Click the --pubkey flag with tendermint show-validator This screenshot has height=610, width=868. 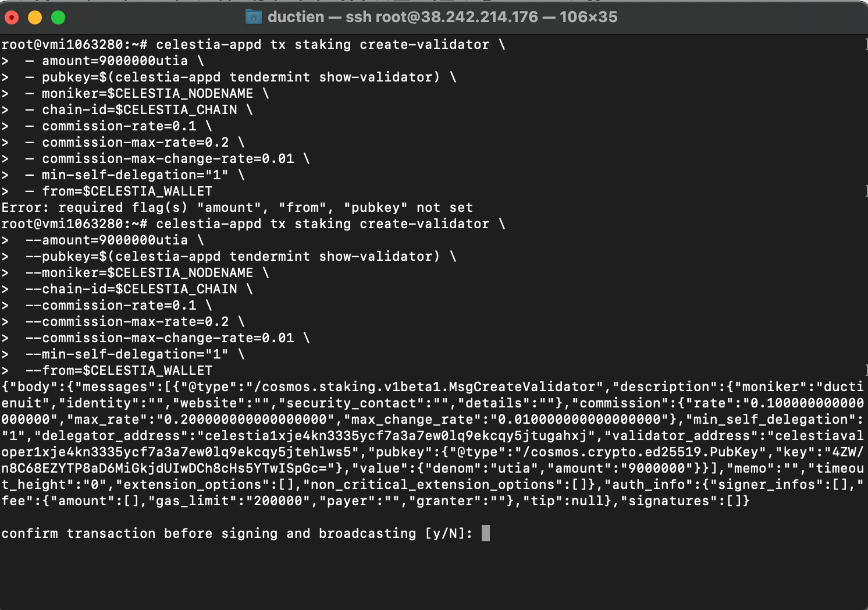[x=239, y=256]
